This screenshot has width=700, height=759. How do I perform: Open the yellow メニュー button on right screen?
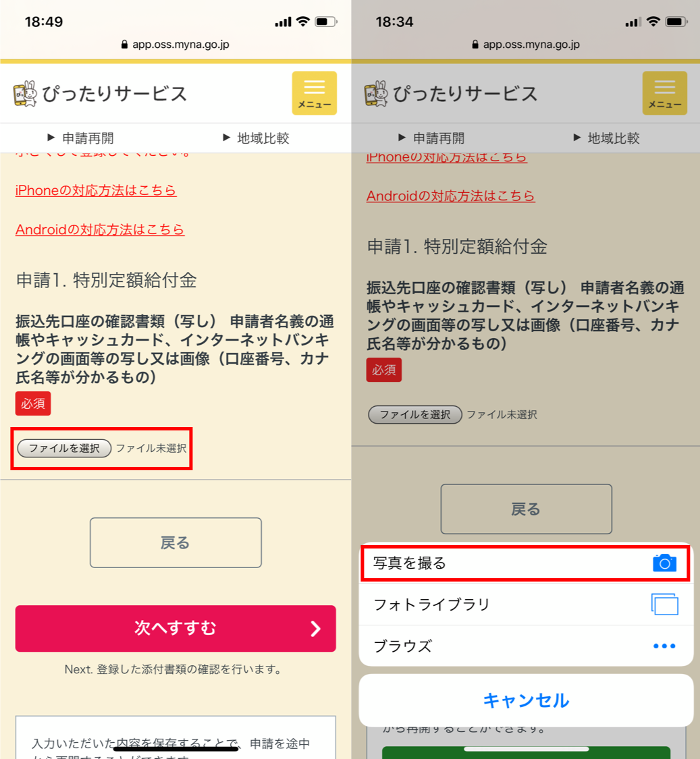coord(665,93)
